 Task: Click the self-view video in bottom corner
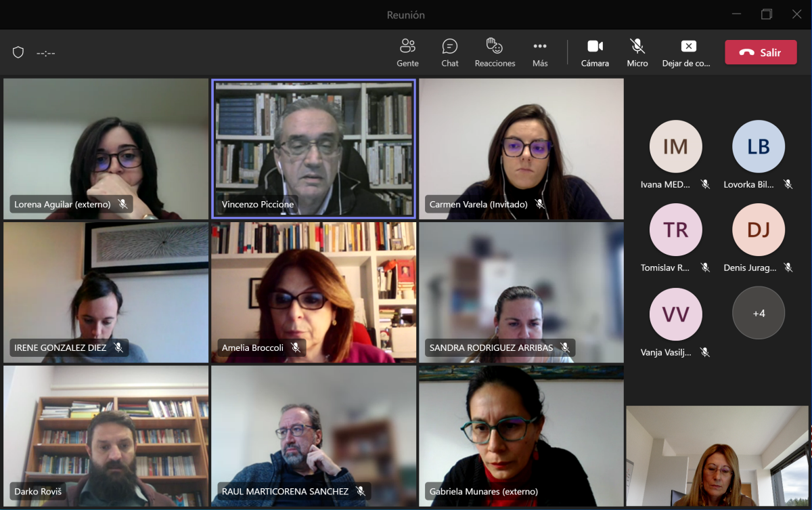pyautogui.click(x=717, y=456)
